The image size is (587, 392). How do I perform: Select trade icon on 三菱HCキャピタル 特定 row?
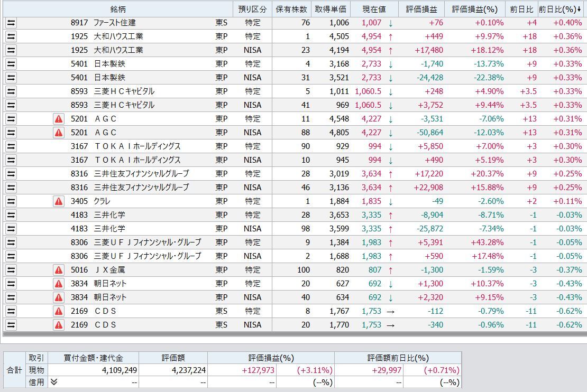point(11,91)
